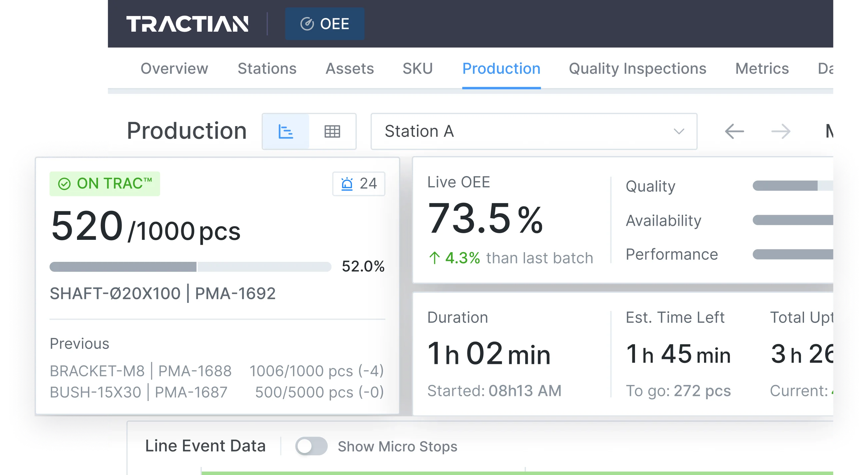Click the OEE gauge icon in the header
868x475 pixels.
(307, 24)
